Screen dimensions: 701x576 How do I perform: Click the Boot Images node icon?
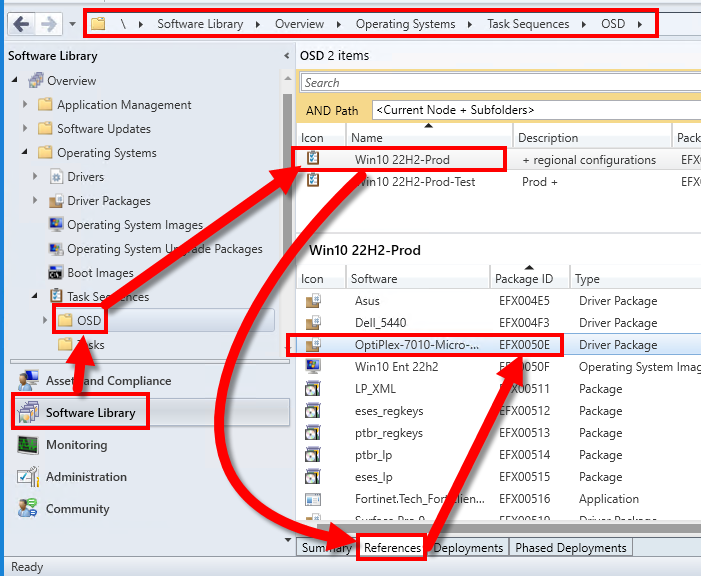point(56,272)
